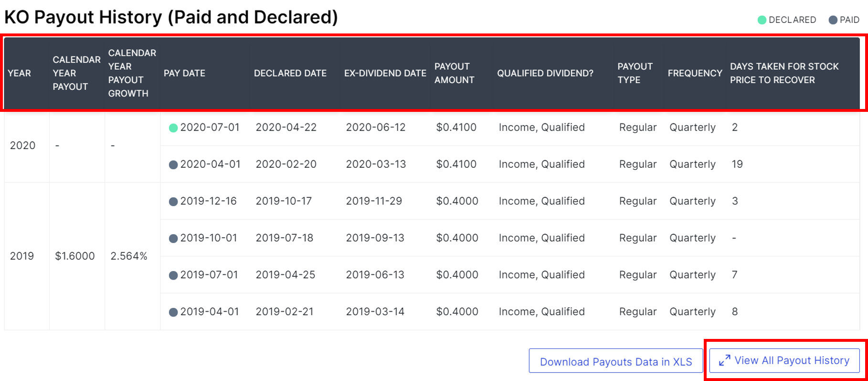Click recovery days value 19
Screen dimensions: 868x381
pos(737,164)
